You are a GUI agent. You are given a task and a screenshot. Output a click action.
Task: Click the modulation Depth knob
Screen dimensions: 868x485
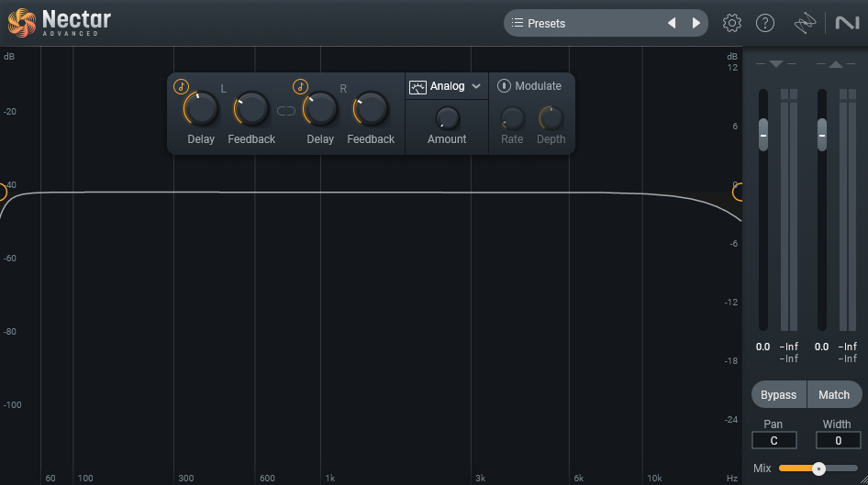coord(551,117)
